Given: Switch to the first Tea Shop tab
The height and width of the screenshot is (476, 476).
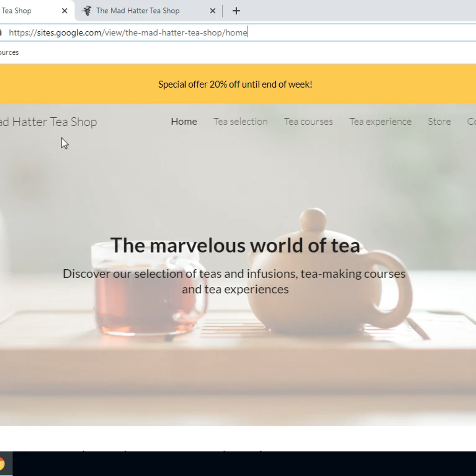Looking at the screenshot, I should (x=24, y=11).
